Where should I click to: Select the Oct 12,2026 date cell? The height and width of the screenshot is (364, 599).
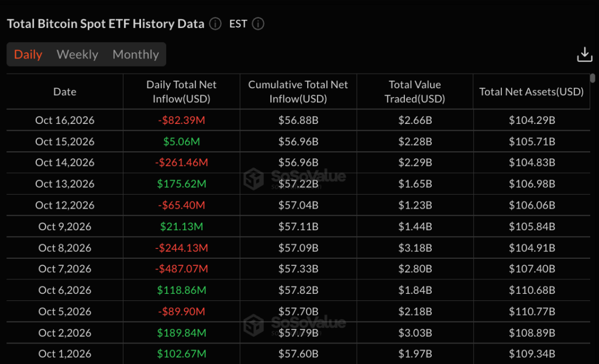coord(65,205)
